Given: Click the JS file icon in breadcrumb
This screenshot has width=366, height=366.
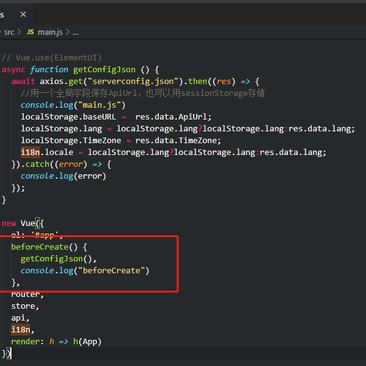Looking at the screenshot, I should (x=30, y=32).
